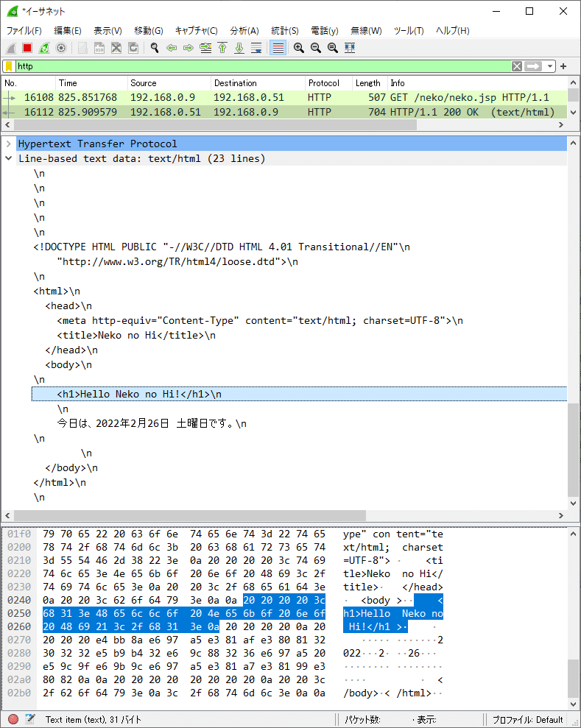This screenshot has width=581, height=728.
Task: Select the meta http-equiv Content-Type line
Action: 260,321
